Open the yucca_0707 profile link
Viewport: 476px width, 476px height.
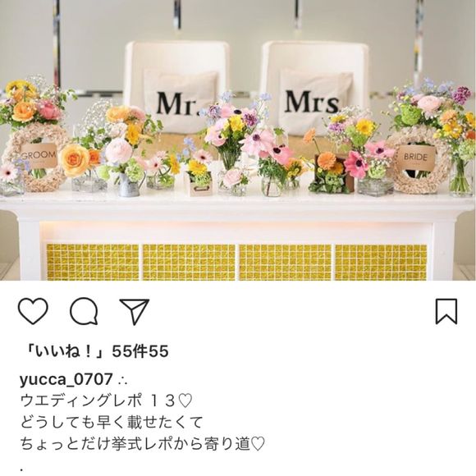(66, 379)
